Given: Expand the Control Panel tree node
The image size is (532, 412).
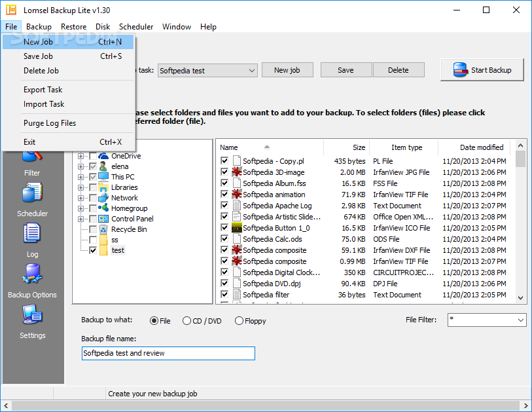Looking at the screenshot, I should [x=80, y=219].
